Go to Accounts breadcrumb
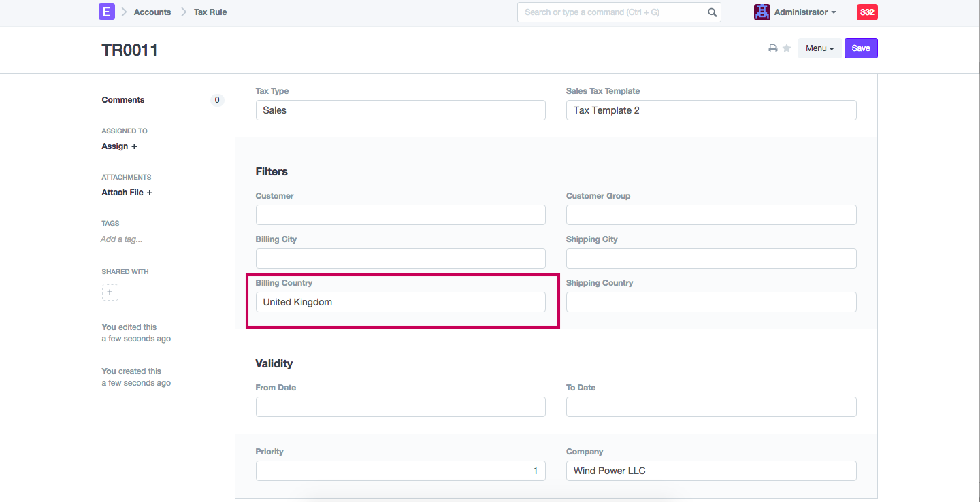This screenshot has height=502, width=980. coord(152,12)
